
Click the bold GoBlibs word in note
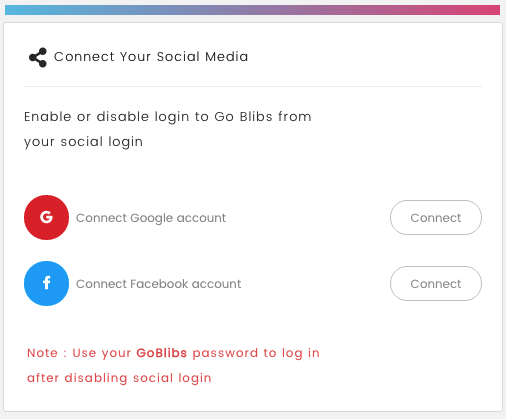[x=162, y=353]
